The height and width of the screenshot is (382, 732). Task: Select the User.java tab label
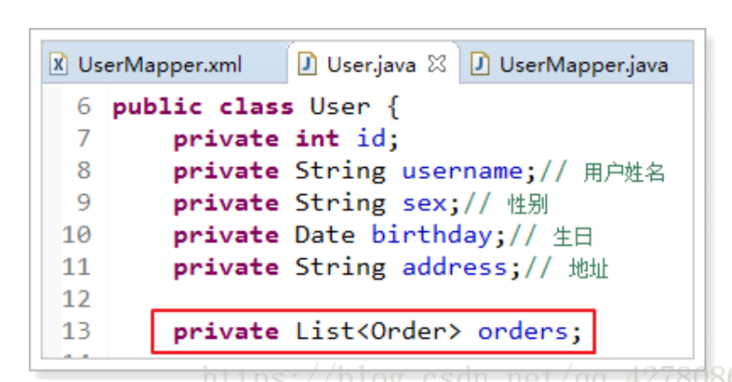(371, 65)
